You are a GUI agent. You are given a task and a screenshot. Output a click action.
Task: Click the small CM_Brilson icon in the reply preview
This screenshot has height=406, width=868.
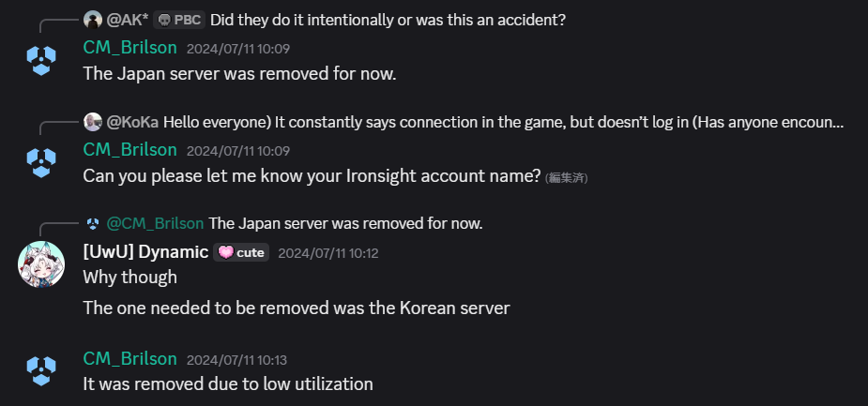93,223
